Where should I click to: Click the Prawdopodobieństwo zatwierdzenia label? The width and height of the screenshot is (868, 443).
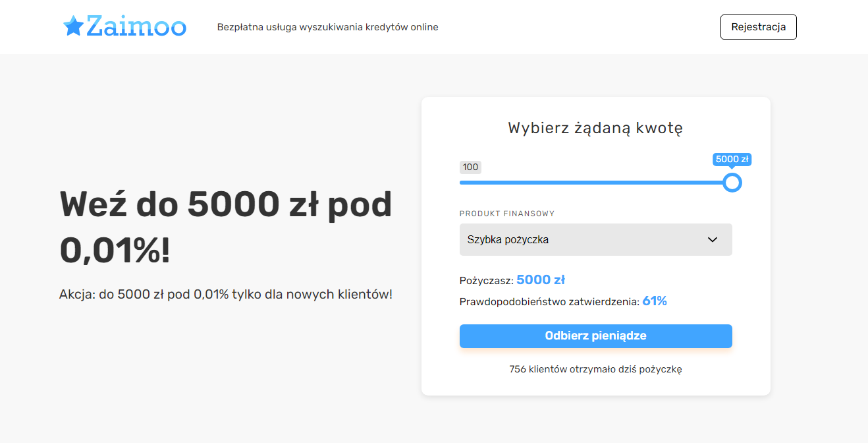549,302
